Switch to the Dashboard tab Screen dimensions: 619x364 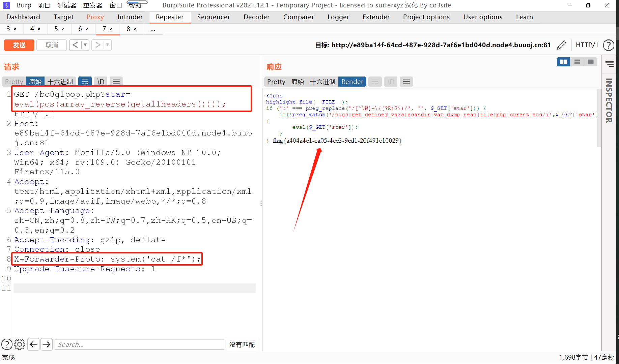[23, 17]
